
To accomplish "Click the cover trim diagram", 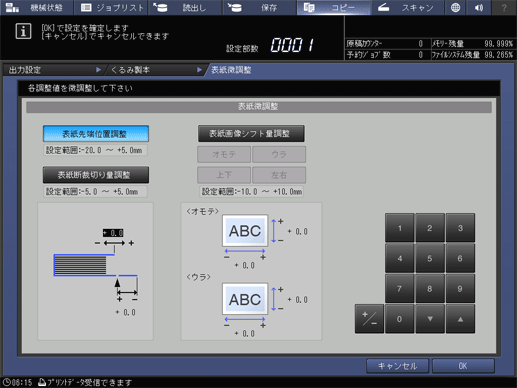I will pyautogui.click(x=96, y=271).
